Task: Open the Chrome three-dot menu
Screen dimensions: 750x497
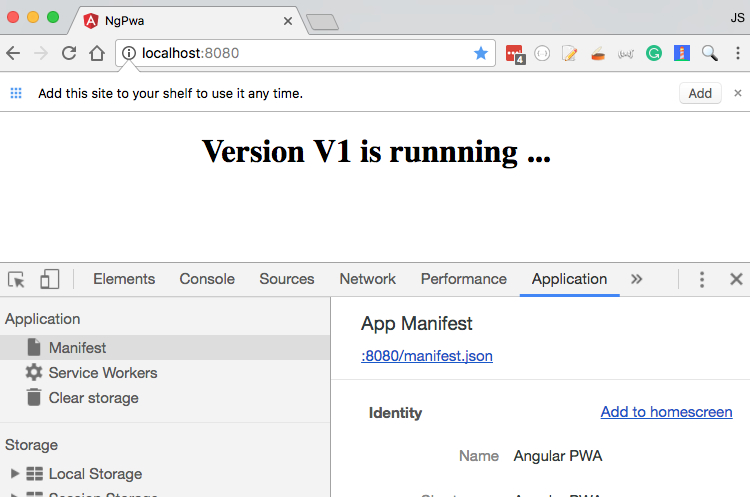Action: [x=738, y=53]
